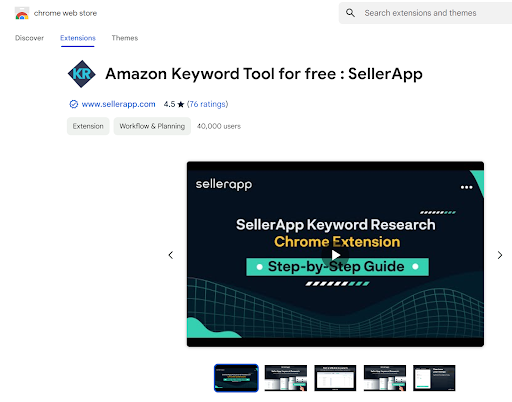Click the KR diamond extension logo
The width and height of the screenshot is (512, 402).
[x=82, y=74]
